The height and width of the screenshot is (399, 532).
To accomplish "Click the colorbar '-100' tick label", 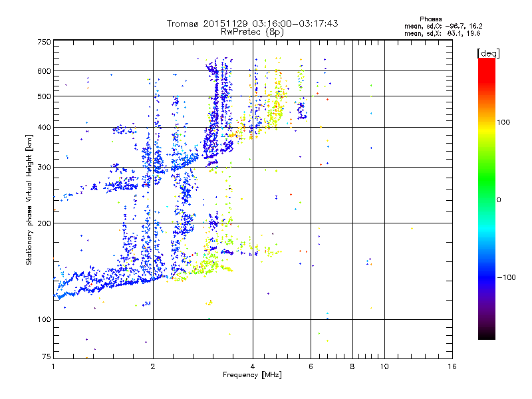I will [x=506, y=277].
